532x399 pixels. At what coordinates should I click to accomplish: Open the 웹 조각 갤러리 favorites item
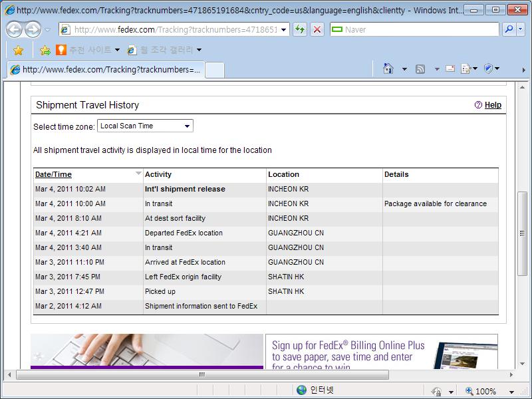[x=164, y=50]
